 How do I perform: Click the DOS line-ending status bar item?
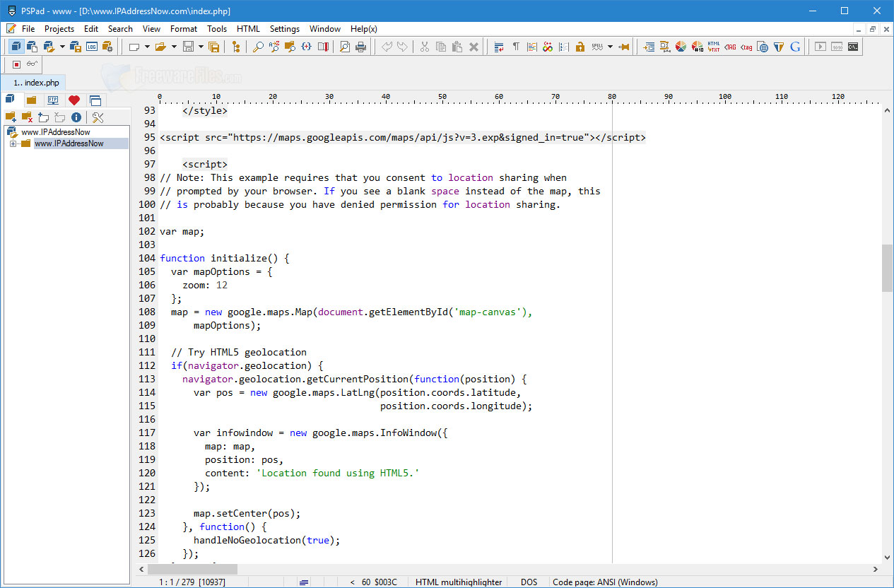529,582
